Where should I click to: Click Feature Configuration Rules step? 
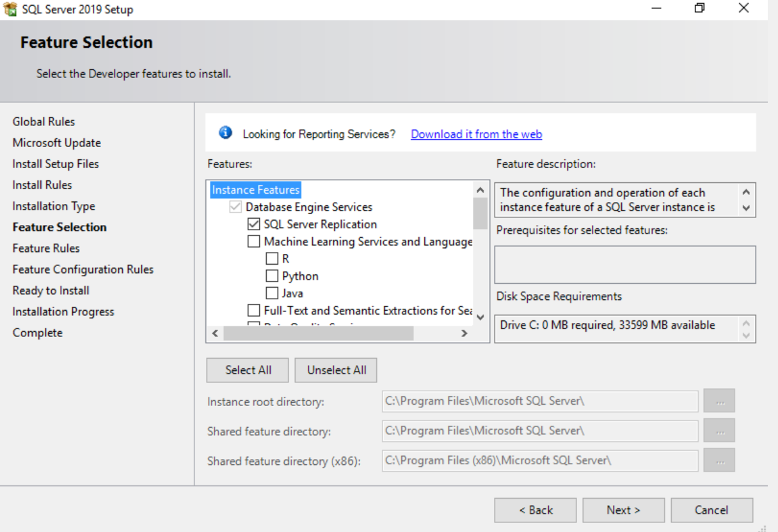83,269
